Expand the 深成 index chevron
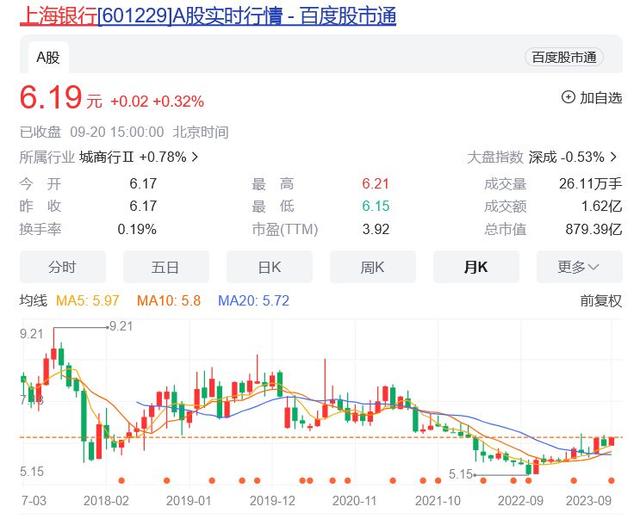 613,157
